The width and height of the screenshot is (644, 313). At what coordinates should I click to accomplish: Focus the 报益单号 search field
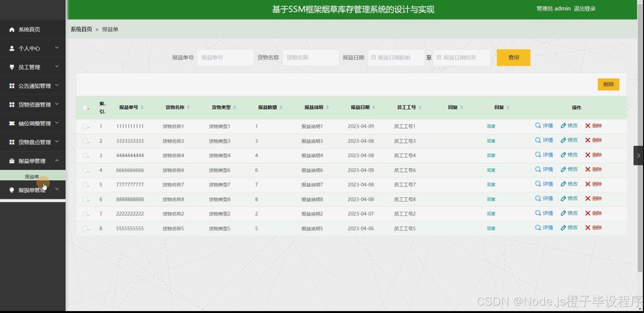(x=226, y=58)
